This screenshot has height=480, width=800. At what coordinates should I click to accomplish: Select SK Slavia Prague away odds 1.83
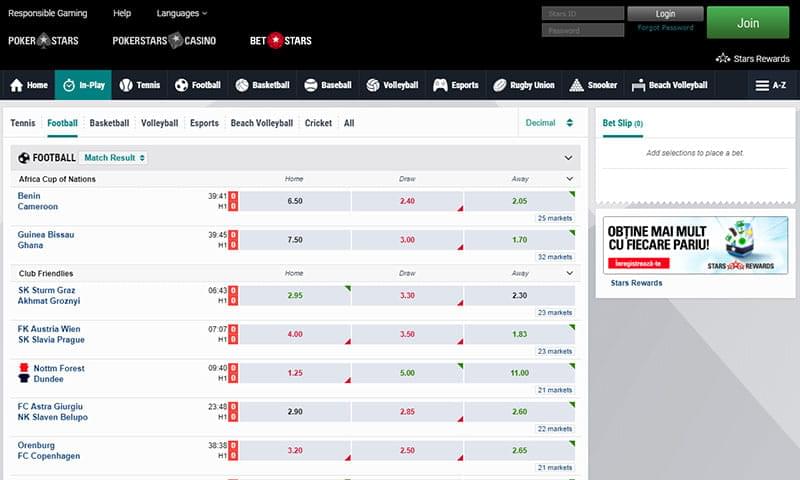(519, 334)
